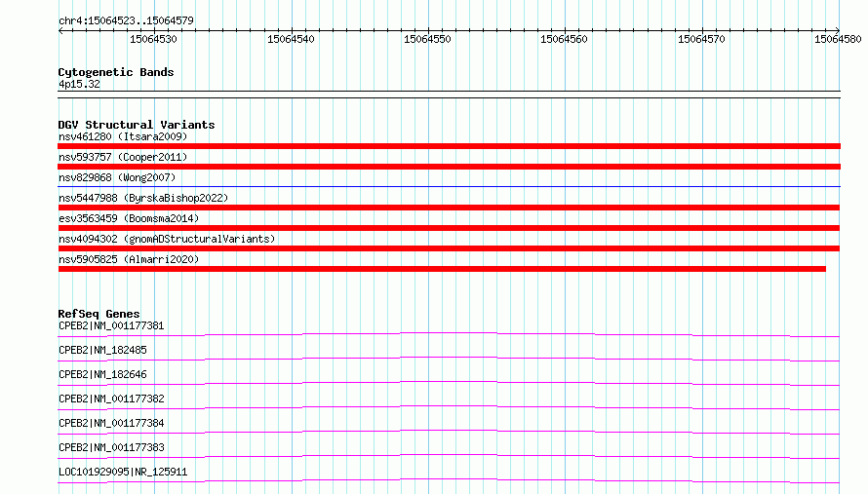Open variant nsv5447988 (ByrskaBishop2022) label
The width and height of the screenshot is (868, 494).
143,198
